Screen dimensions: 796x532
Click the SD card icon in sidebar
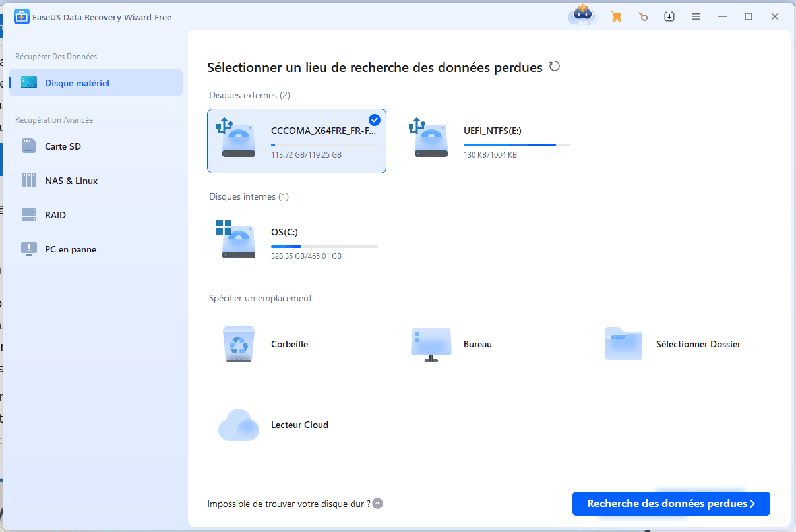29,146
